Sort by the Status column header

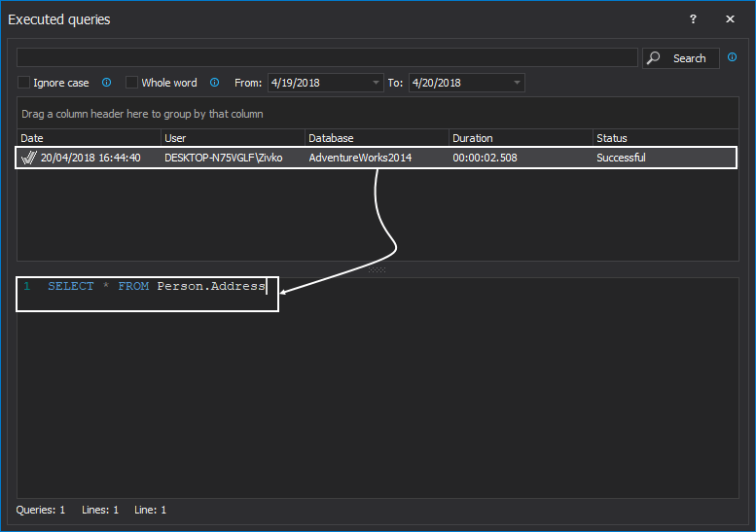pyautogui.click(x=666, y=138)
